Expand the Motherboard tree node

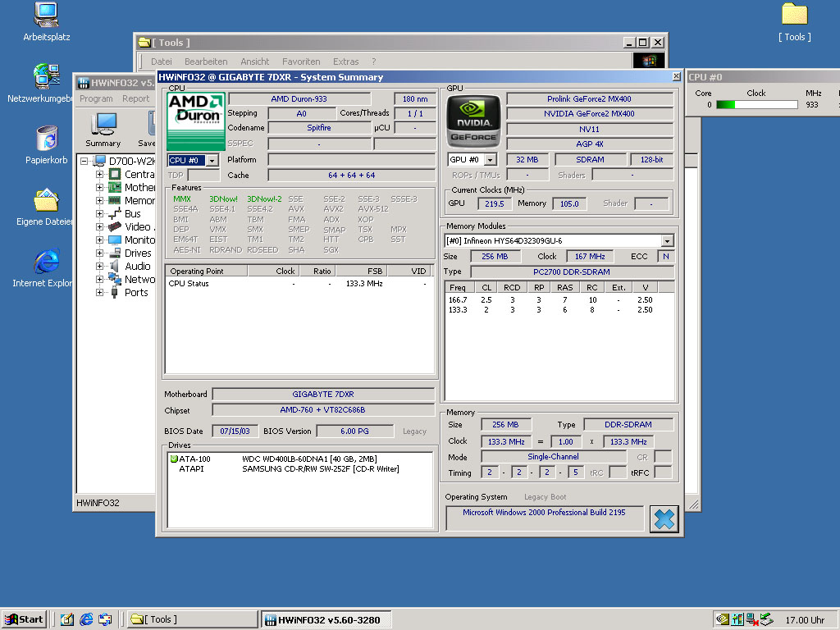pyautogui.click(x=100, y=188)
